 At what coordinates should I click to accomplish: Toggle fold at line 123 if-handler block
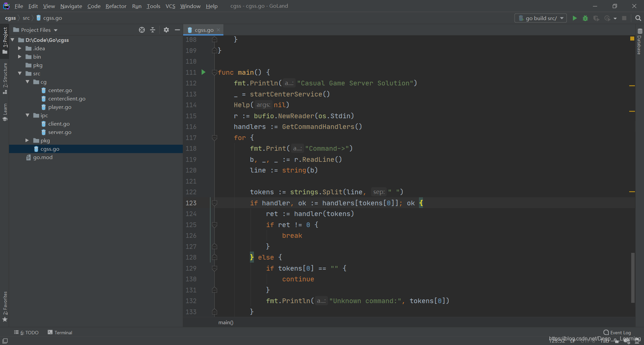[215, 203]
